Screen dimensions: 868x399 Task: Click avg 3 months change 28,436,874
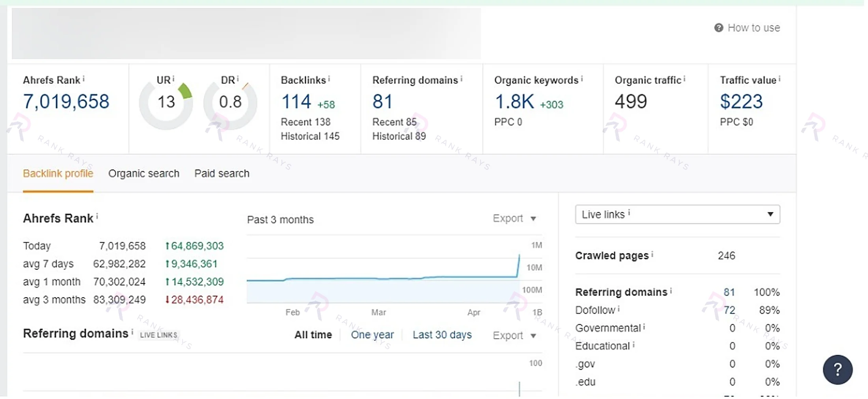[x=194, y=300]
